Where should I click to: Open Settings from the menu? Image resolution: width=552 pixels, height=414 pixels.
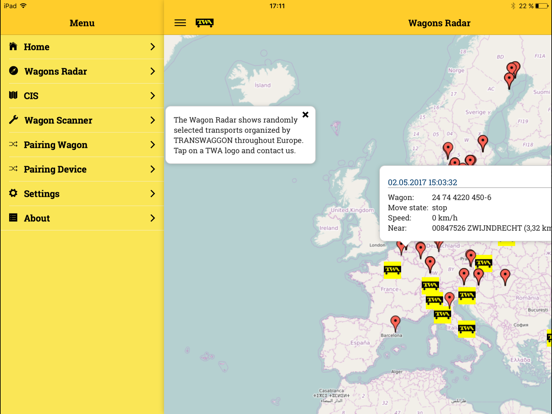pos(82,194)
